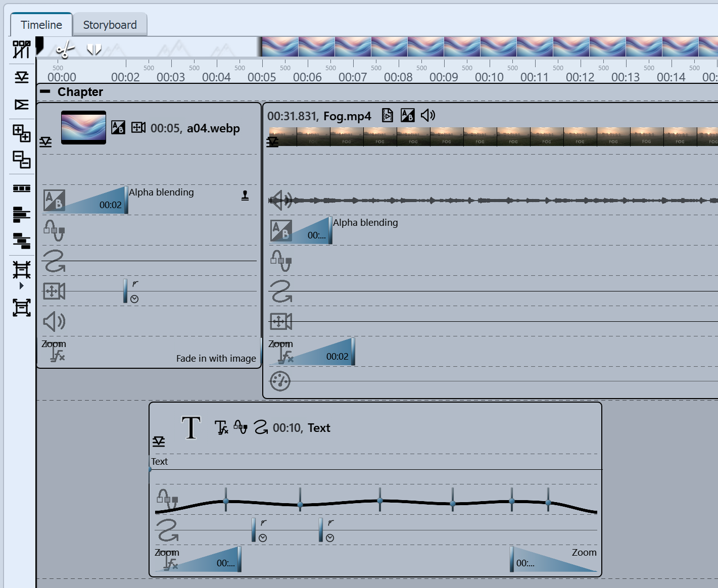The image size is (718, 588).
Task: Click the large T icon on the Text object
Action: pos(190,427)
